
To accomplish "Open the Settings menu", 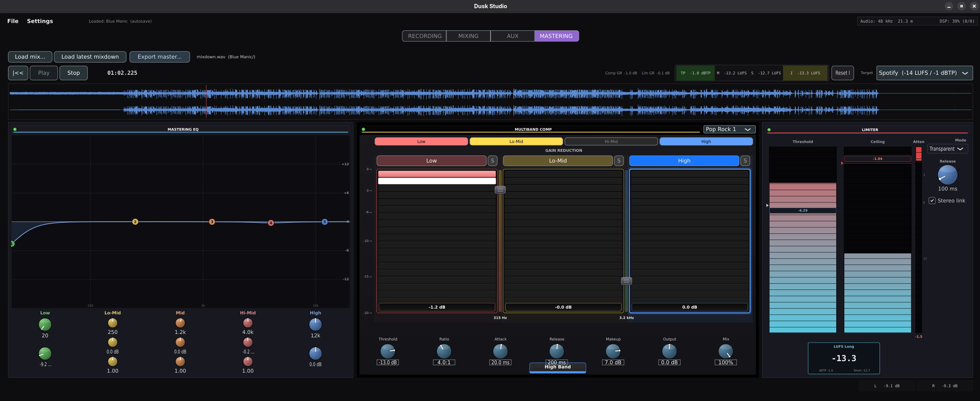I will pos(40,21).
